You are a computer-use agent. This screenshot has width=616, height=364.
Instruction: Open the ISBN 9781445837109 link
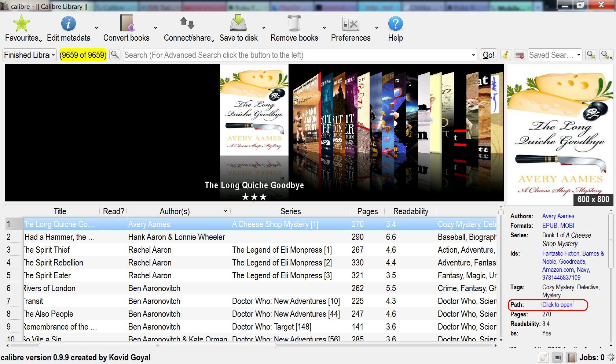tap(561, 278)
